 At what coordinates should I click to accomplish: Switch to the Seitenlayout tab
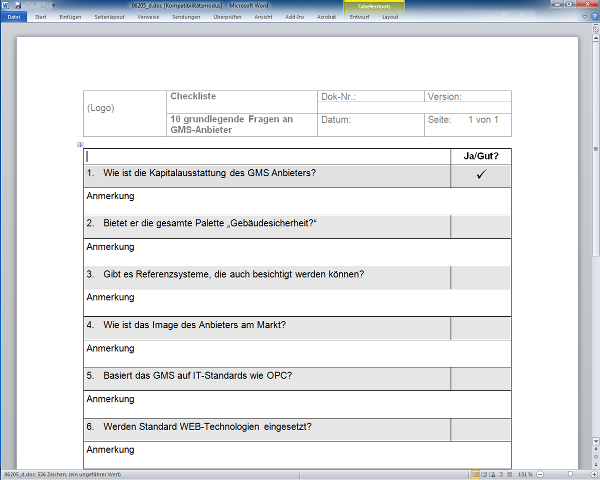click(x=107, y=17)
